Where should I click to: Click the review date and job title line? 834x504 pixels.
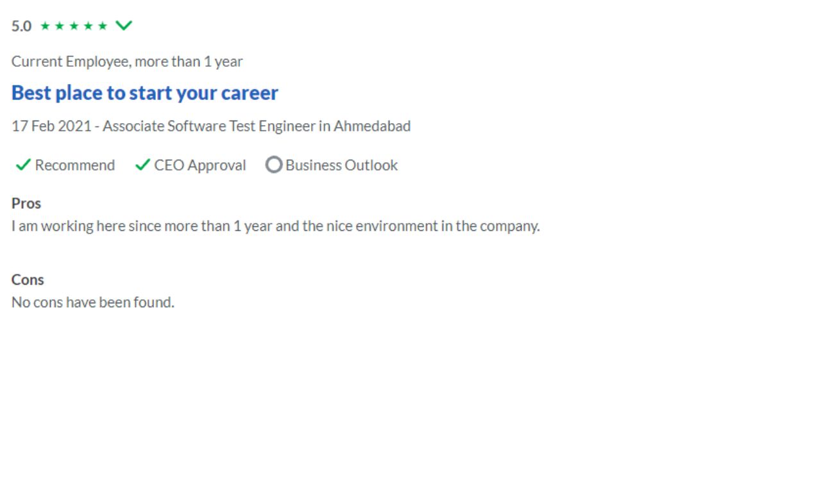pos(211,126)
